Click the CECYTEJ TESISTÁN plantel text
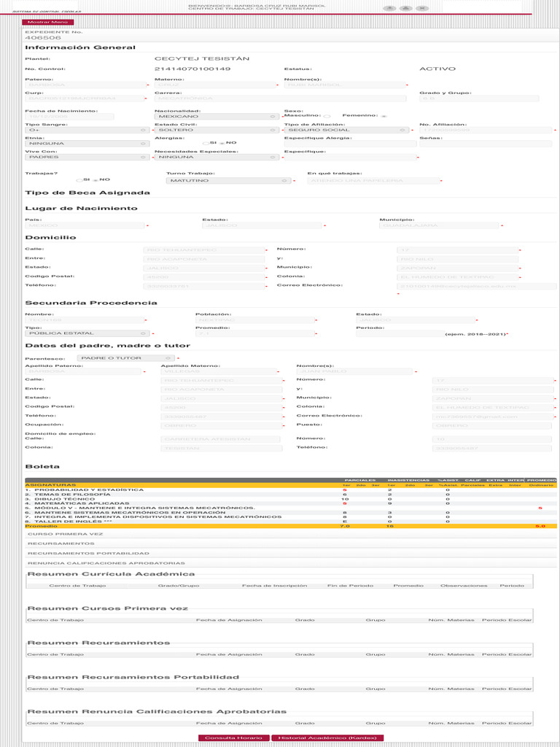The width and height of the screenshot is (560, 747). click(202, 58)
